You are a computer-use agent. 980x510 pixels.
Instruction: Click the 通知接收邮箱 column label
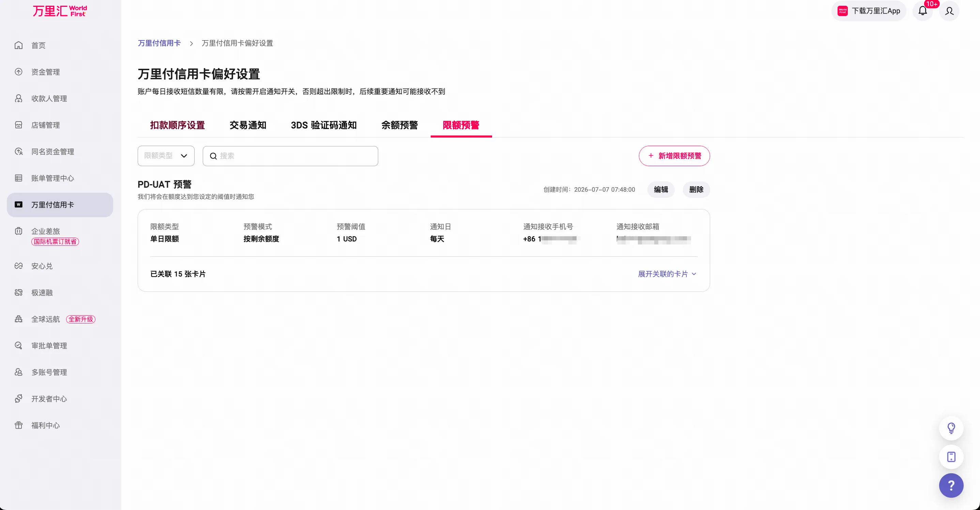point(638,227)
